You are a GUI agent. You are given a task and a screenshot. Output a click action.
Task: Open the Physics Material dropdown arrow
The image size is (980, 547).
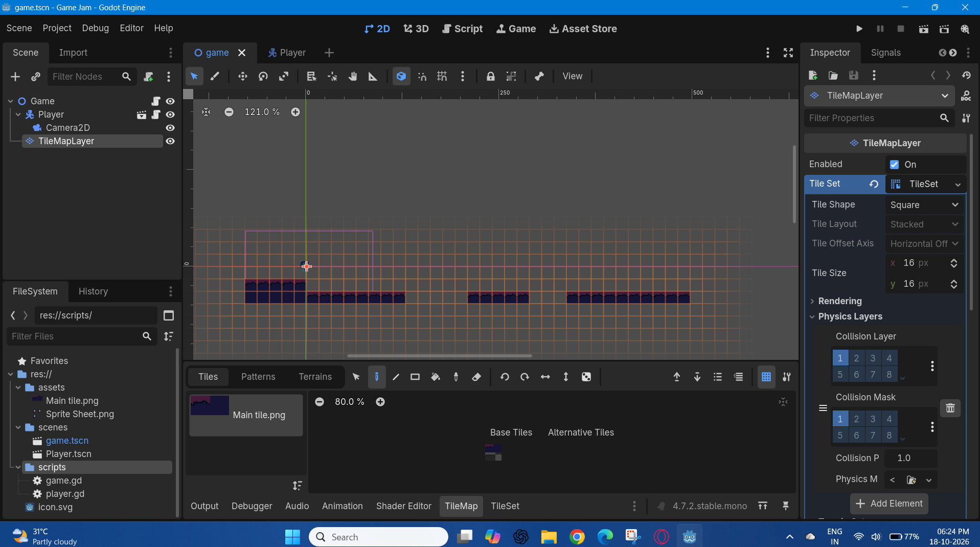928,480
